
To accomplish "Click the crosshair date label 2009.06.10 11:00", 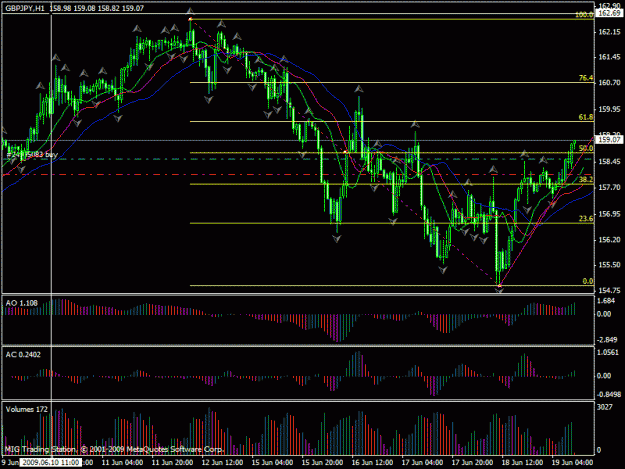I will click(x=50, y=463).
